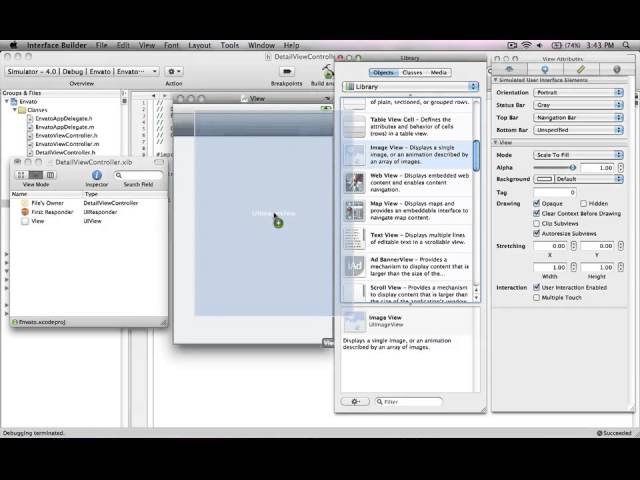Screen dimensions: 640x480
Task: Select the Objects tab in Library
Action: point(383,72)
